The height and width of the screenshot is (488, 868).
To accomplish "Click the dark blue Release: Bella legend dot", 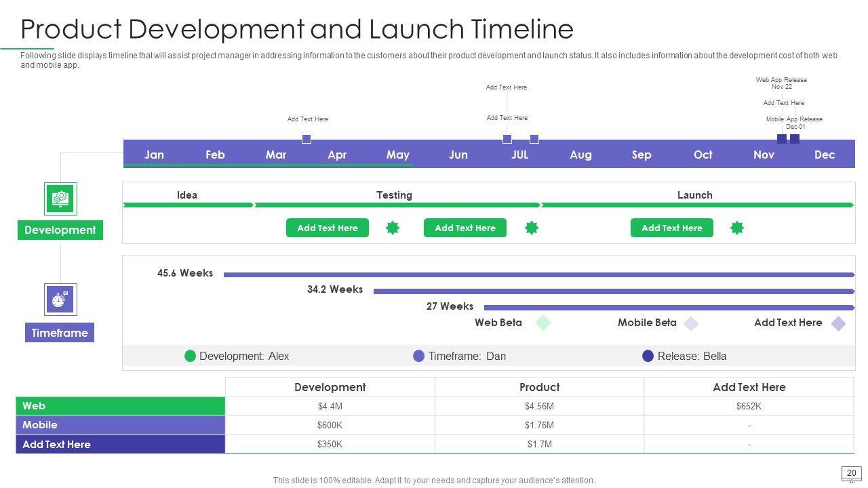I will click(x=648, y=356).
